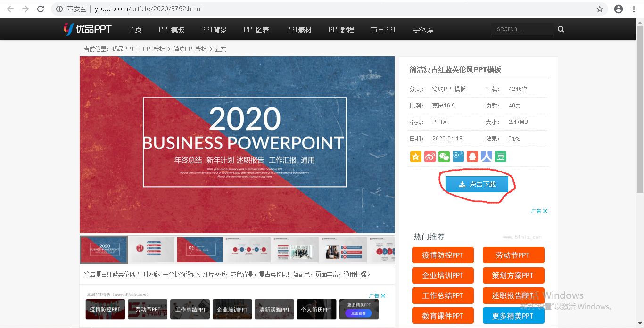This screenshot has height=328, width=644.
Task: Select the first cover slide thumbnail
Action: point(104,250)
